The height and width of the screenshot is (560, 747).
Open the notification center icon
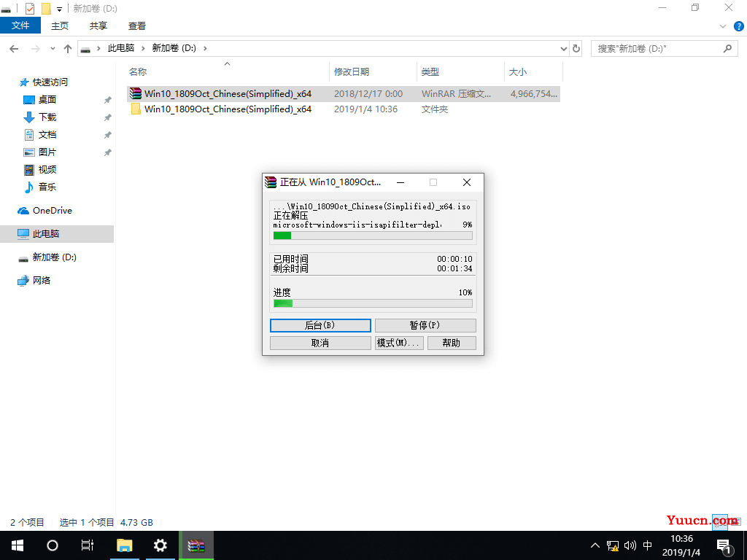click(724, 547)
